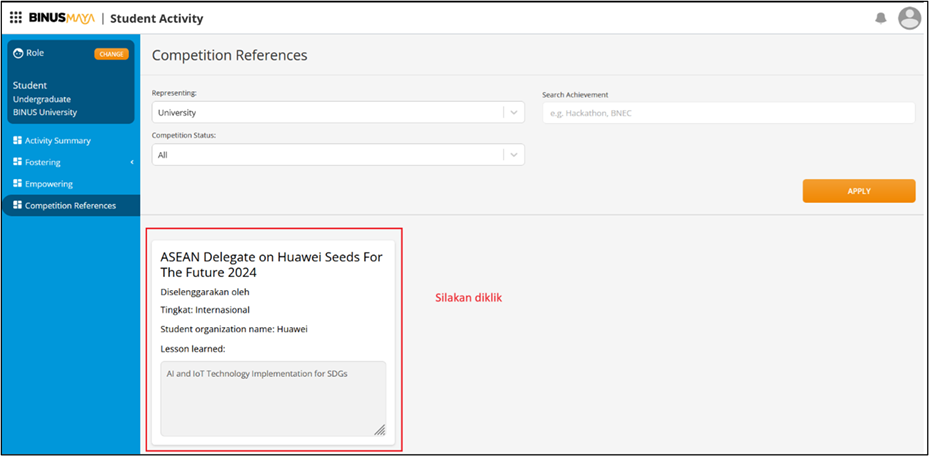Click the Competition References page heading

[x=230, y=55]
